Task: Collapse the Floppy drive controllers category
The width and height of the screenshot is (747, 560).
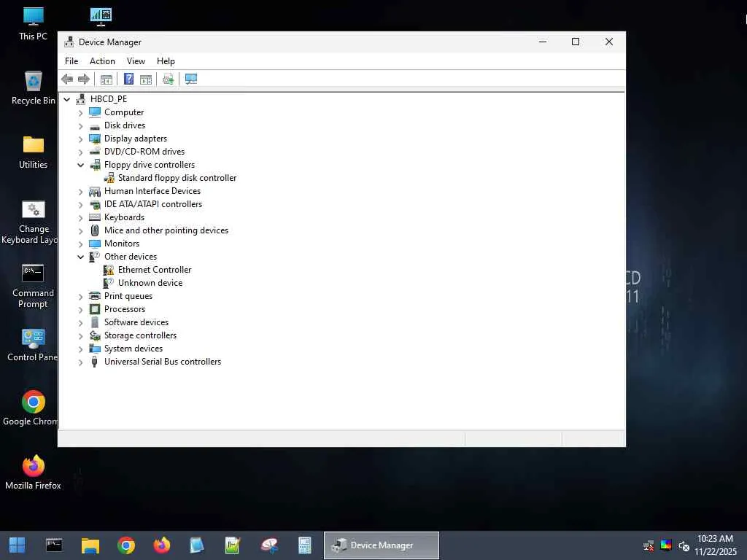Action: pos(80,165)
